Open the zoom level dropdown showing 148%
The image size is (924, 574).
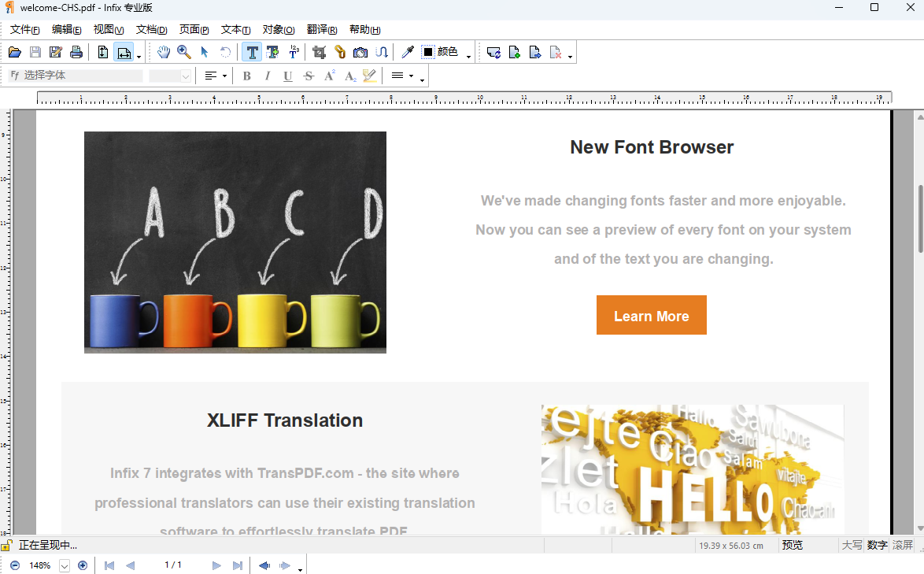(x=65, y=565)
